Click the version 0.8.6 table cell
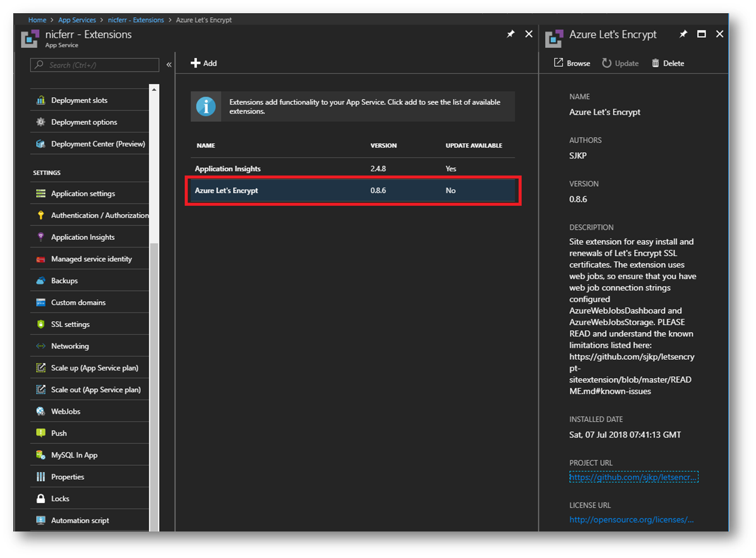 point(378,191)
